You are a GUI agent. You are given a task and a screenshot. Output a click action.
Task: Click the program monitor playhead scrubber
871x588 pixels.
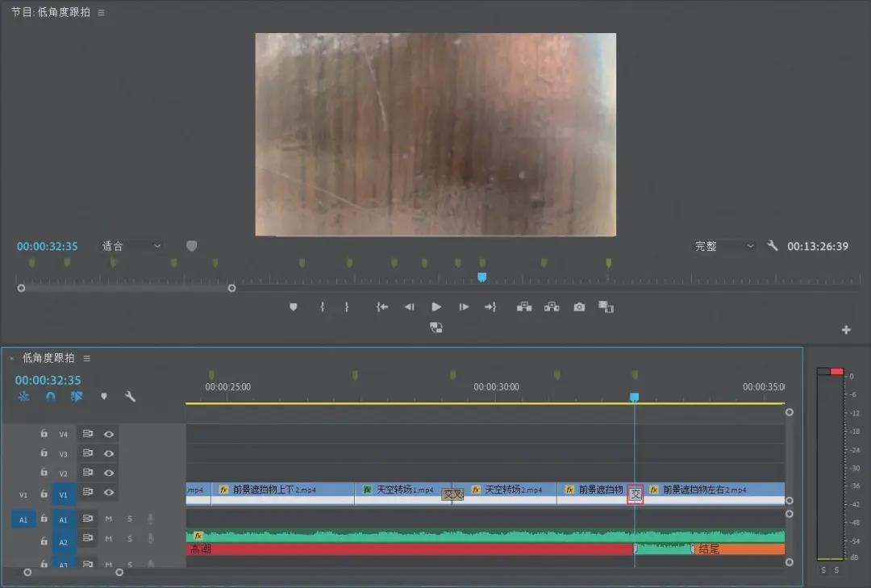coord(482,277)
